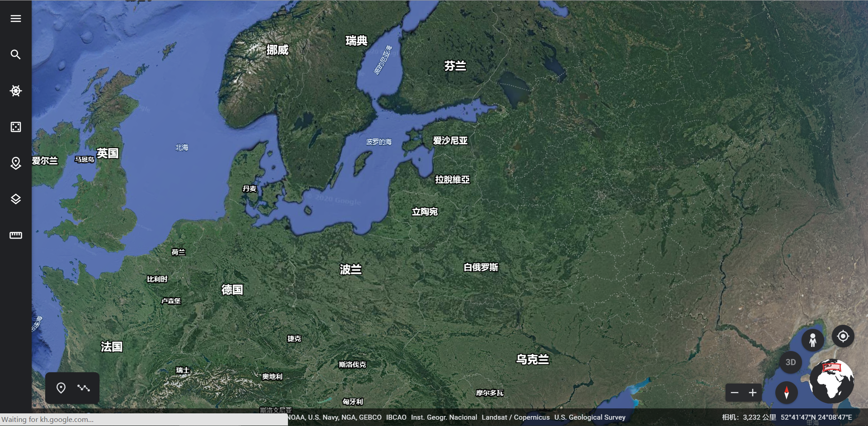Screen dimensions: 868x426
Task: Click the 芬兰 country label
Action: tap(455, 66)
